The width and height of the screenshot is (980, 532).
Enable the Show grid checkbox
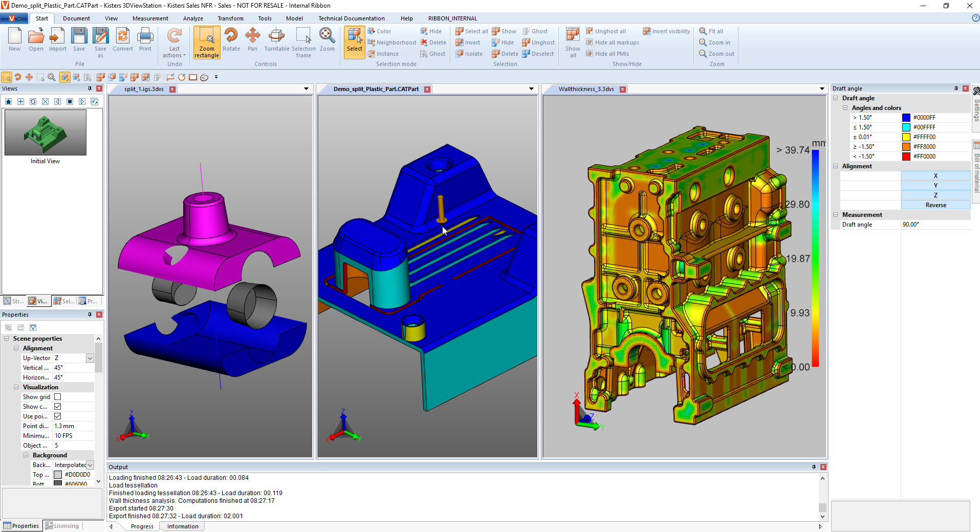point(58,397)
